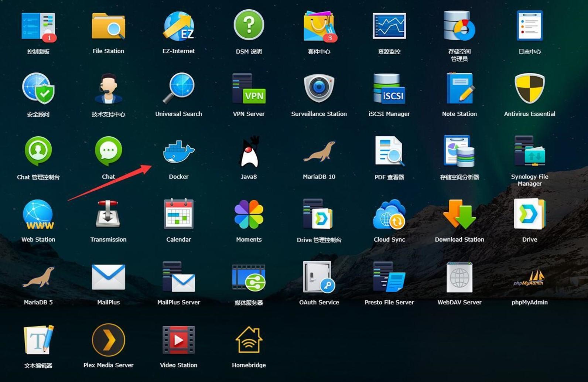Image resolution: width=588 pixels, height=382 pixels.
Task: Open the Docker whale icon
Action: tap(178, 152)
